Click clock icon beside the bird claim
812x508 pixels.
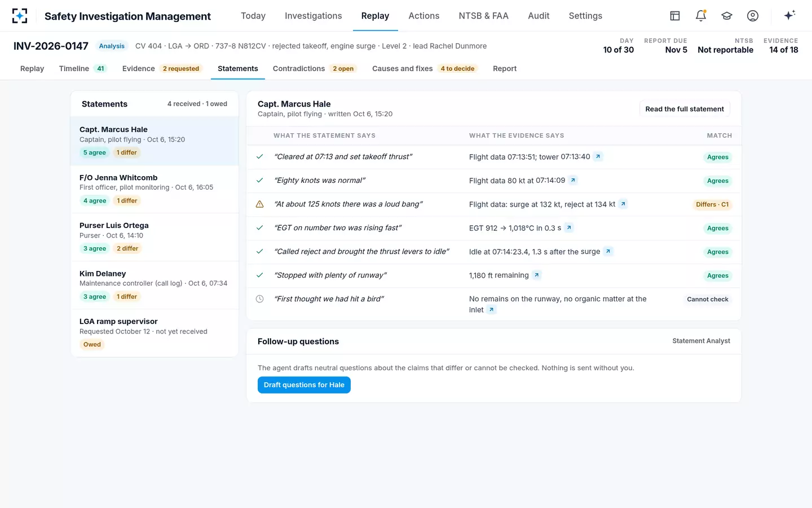point(260,299)
